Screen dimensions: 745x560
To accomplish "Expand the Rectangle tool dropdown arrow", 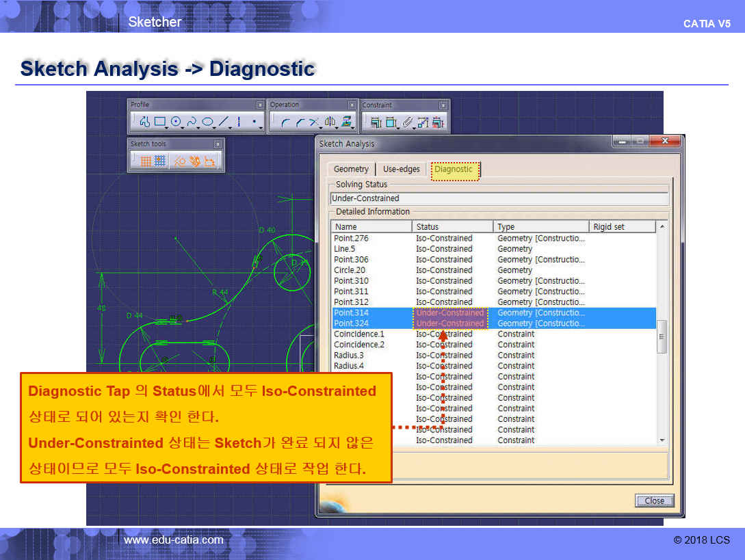I will click(168, 127).
